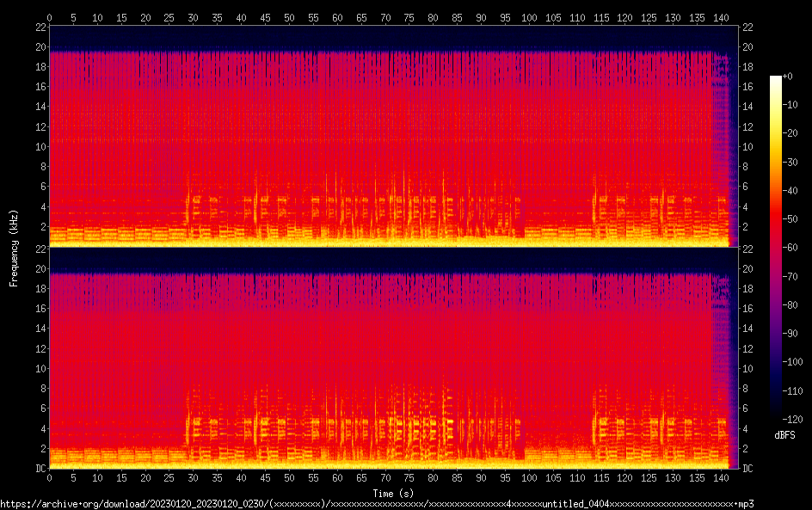Viewport: 812px width, 510px height.
Task: Click the "Frequency (kHz)" axis label
Action: pyautogui.click(x=14, y=248)
